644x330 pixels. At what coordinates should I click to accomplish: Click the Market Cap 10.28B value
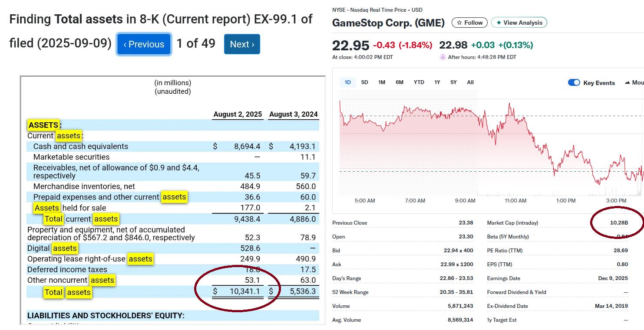point(619,223)
